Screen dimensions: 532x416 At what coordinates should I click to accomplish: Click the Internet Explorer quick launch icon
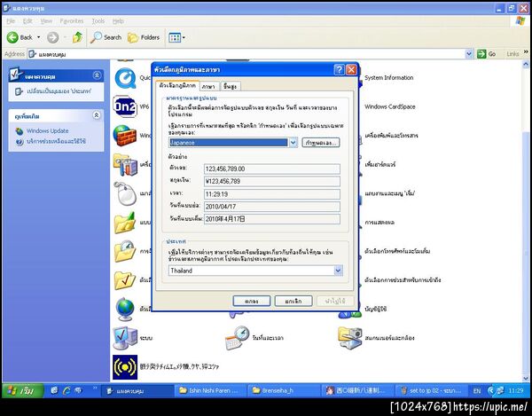pos(66,390)
